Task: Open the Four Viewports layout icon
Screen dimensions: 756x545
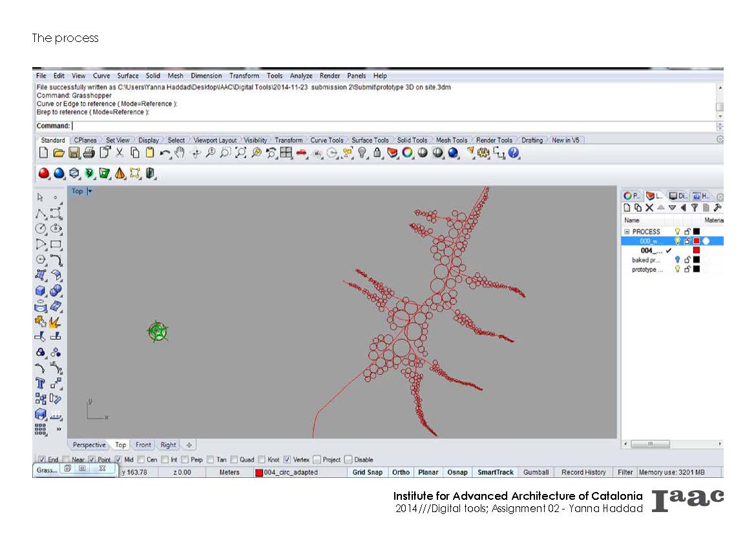Action: coord(286,153)
